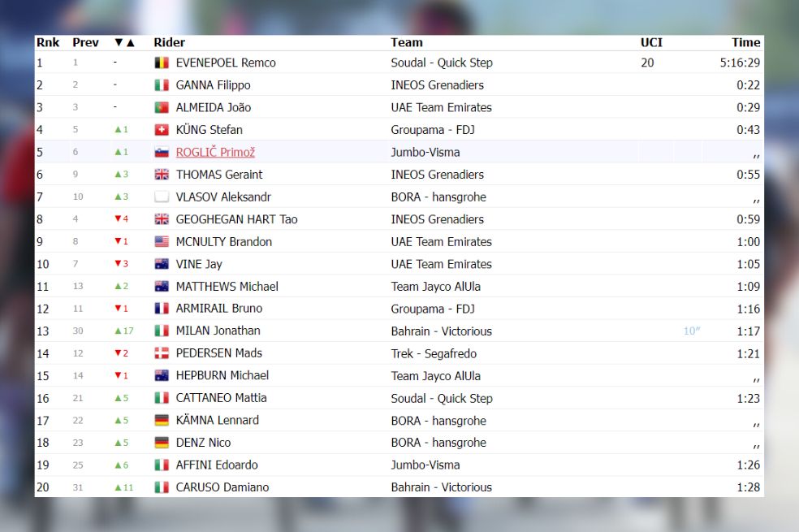This screenshot has width=799, height=532.
Task: Sort table by the Team column header
Action: tap(407, 42)
